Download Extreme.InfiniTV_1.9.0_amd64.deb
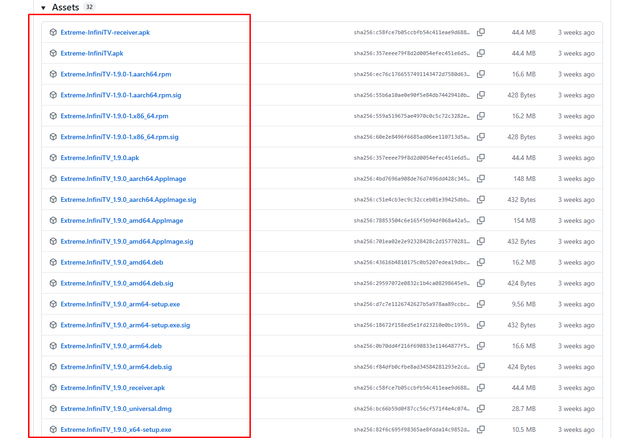This screenshot has height=438, width=640. (112, 262)
